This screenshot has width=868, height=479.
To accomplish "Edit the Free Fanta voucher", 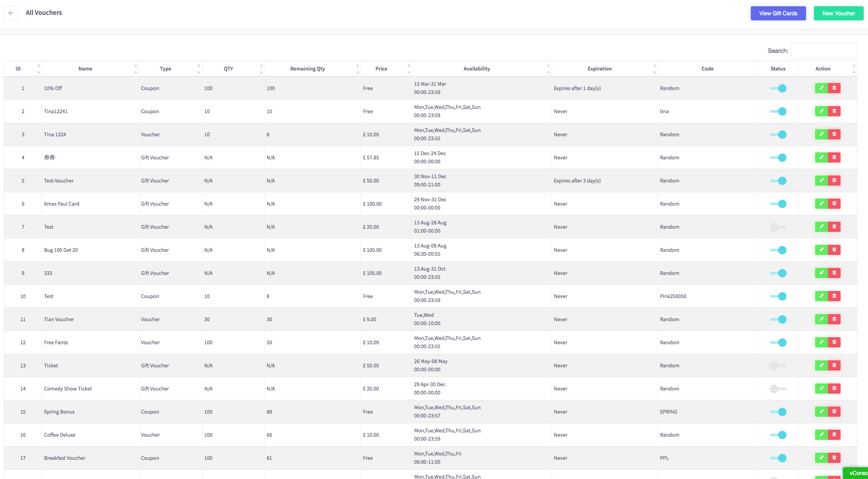I will point(821,342).
